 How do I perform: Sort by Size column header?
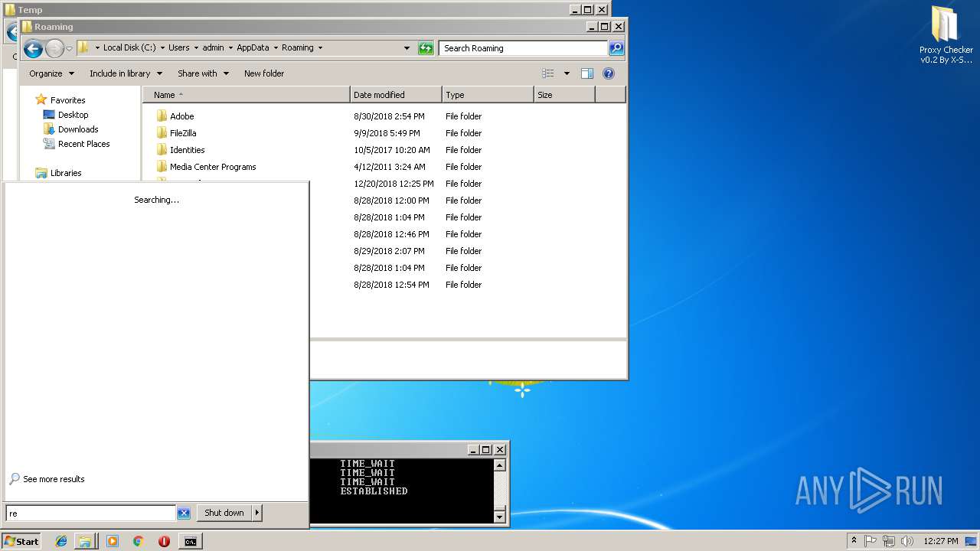[564, 95]
